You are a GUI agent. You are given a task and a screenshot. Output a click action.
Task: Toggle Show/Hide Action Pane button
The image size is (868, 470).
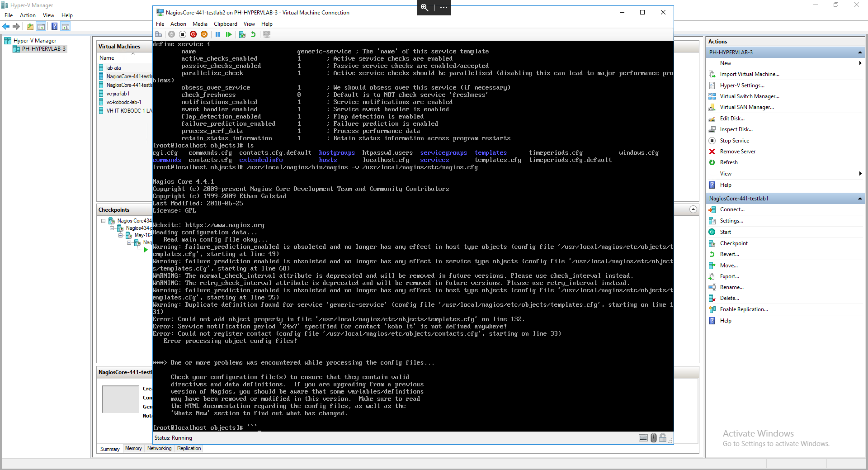(66, 27)
